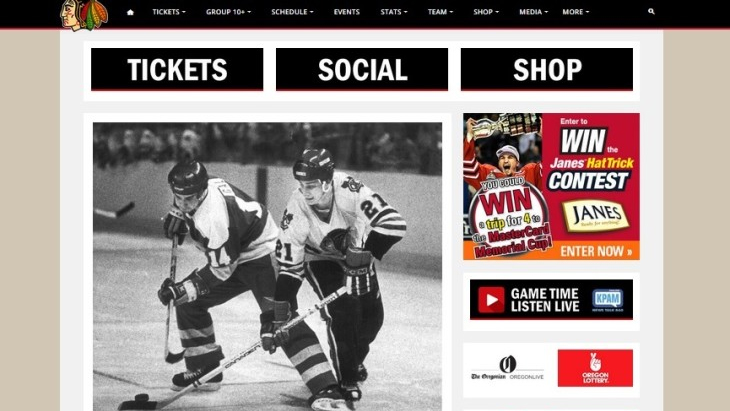This screenshot has width=730, height=411.
Task: Open the black-and-white hockey players photo
Action: [267, 267]
